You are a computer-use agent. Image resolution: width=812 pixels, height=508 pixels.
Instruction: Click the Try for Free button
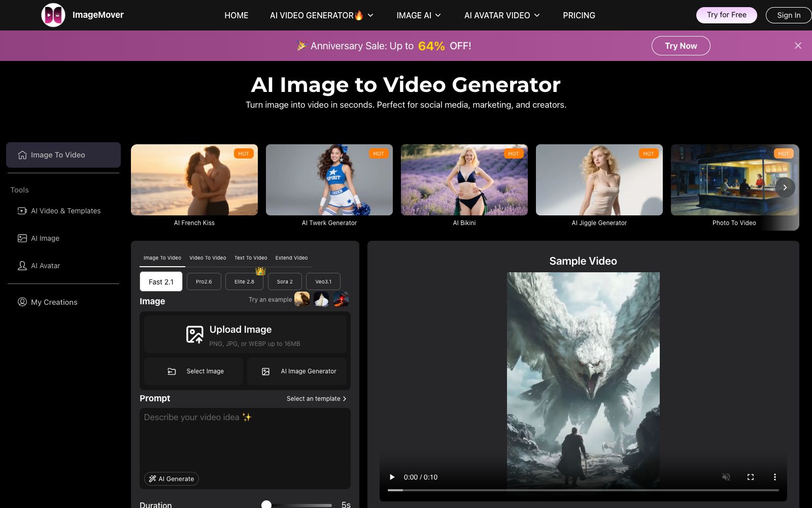(x=726, y=15)
